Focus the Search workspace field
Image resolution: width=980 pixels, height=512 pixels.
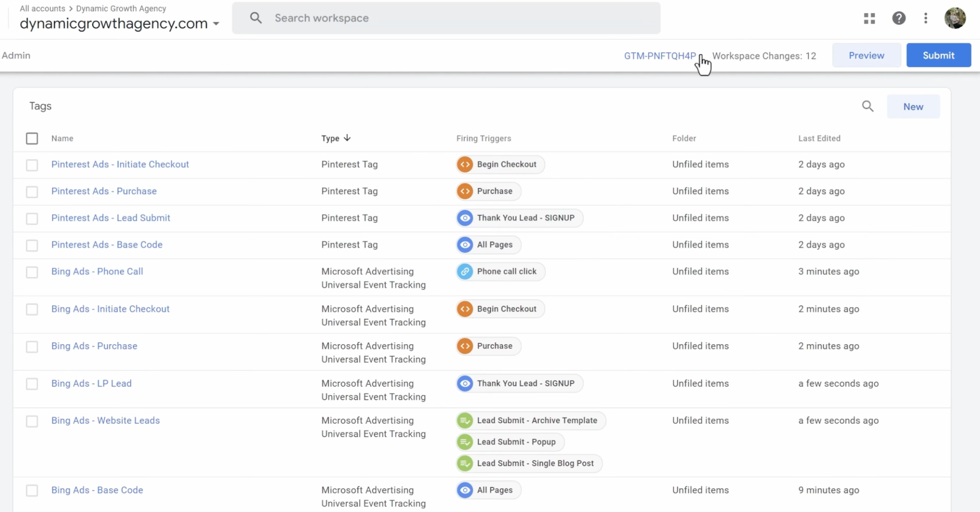(x=446, y=18)
